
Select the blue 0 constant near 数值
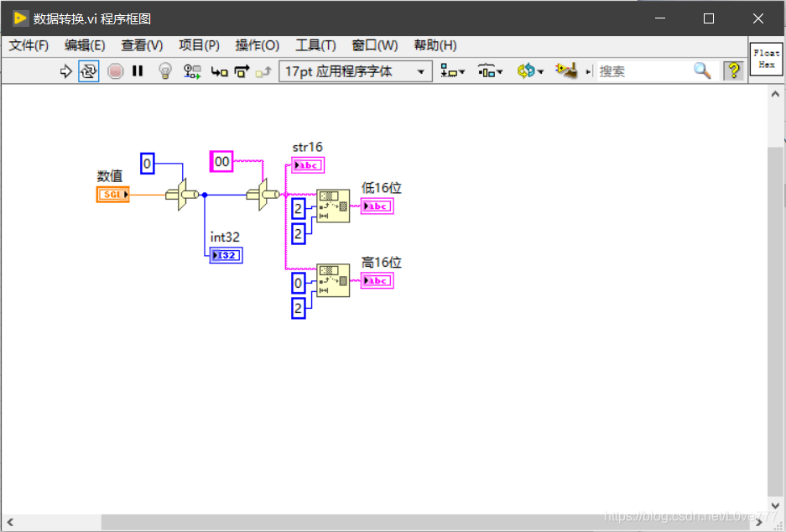pos(147,164)
